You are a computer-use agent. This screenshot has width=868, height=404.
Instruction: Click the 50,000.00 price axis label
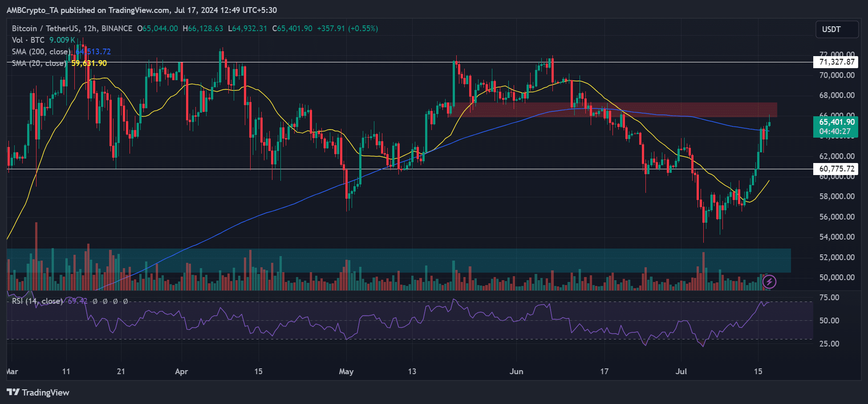click(x=837, y=277)
